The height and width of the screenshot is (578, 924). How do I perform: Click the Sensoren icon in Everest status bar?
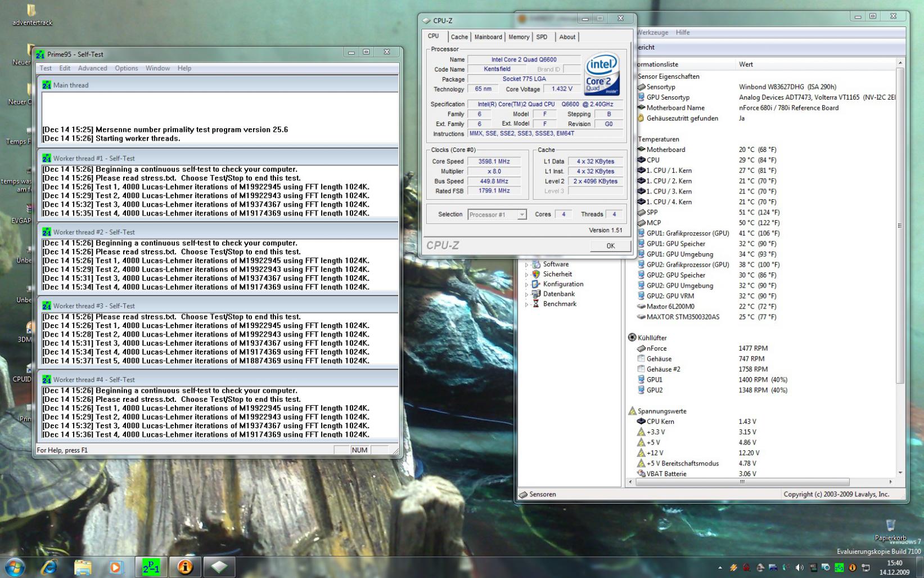[524, 494]
